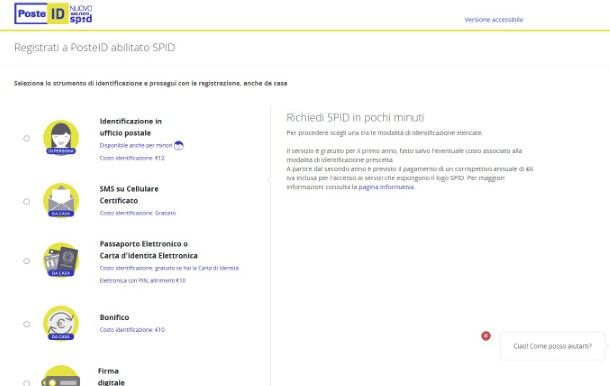Select the Bonifico radio button
This screenshot has width=610, height=386.
pos(26,324)
